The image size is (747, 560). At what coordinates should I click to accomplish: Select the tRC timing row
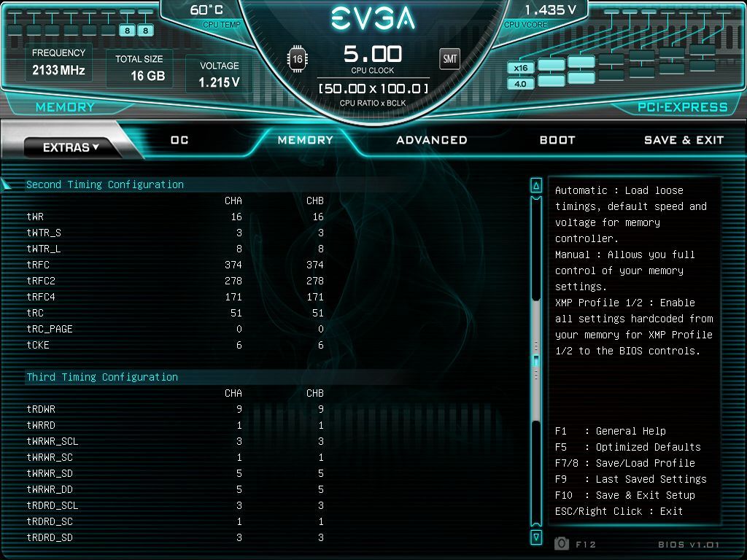point(175,313)
